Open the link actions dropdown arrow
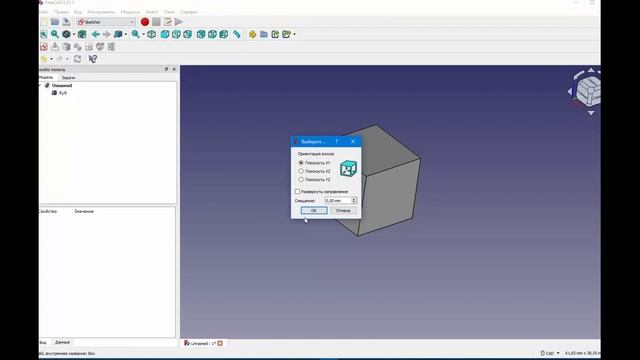The height and width of the screenshot is (360, 640). (294, 34)
